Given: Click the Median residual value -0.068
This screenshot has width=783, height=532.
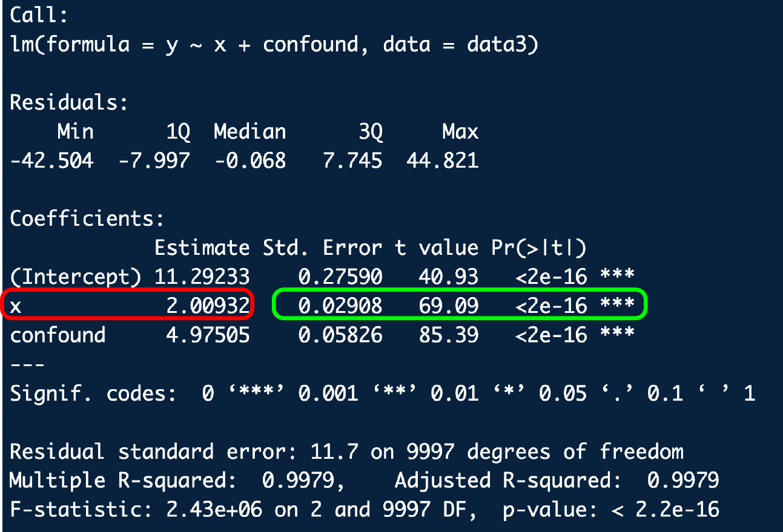Looking at the screenshot, I should [x=249, y=160].
